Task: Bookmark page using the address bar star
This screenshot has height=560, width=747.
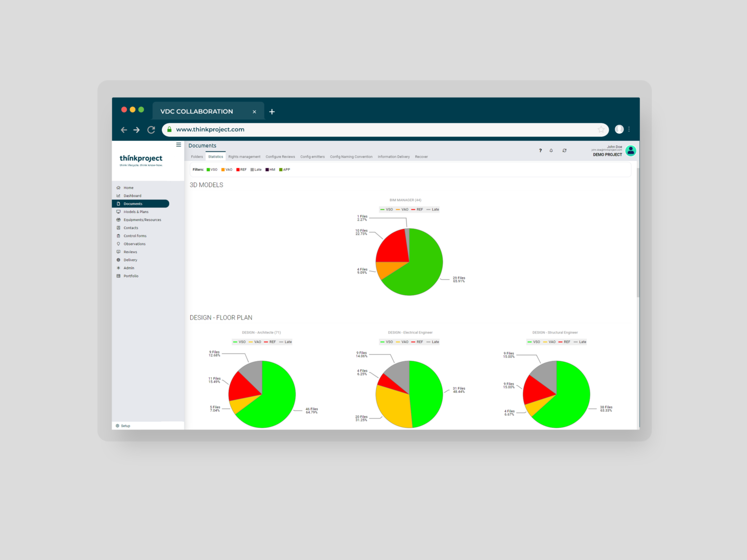Action: point(601,129)
